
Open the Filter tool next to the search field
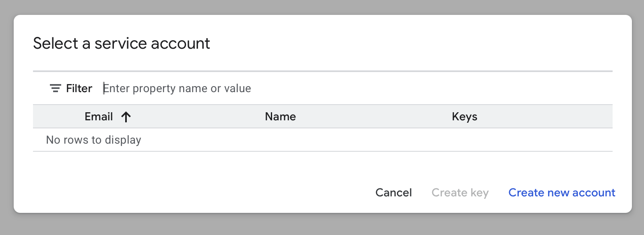(x=72, y=88)
